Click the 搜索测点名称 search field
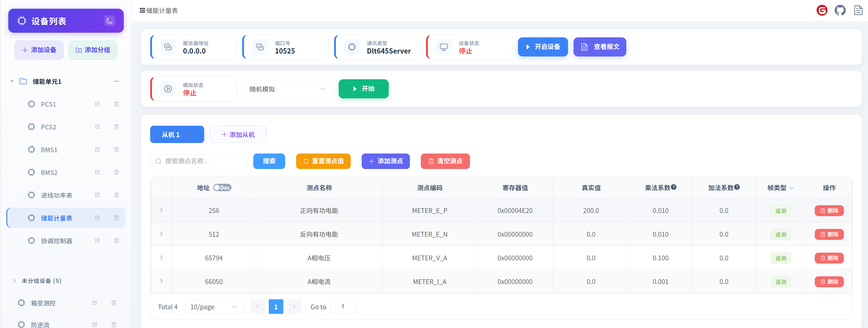 [x=202, y=161]
